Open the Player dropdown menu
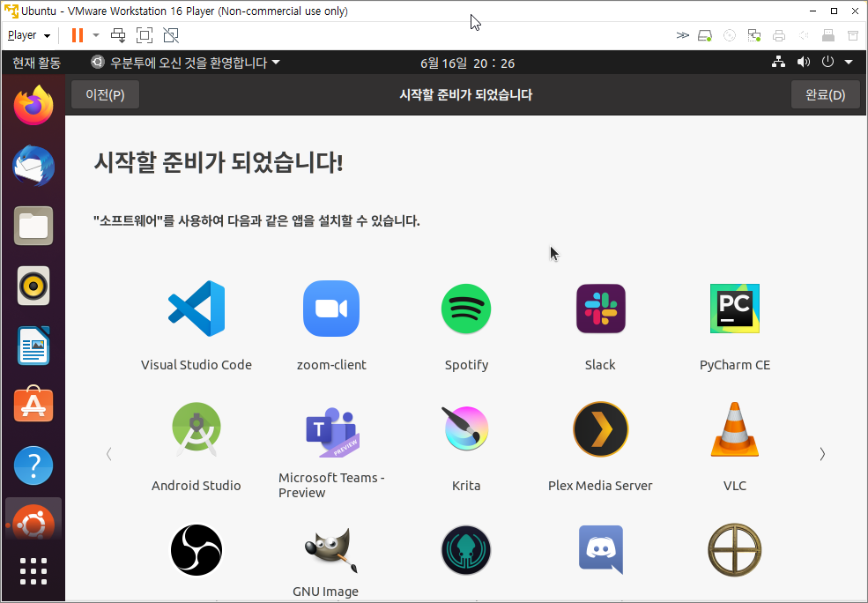Image resolution: width=868 pixels, height=603 pixels. pyautogui.click(x=29, y=35)
